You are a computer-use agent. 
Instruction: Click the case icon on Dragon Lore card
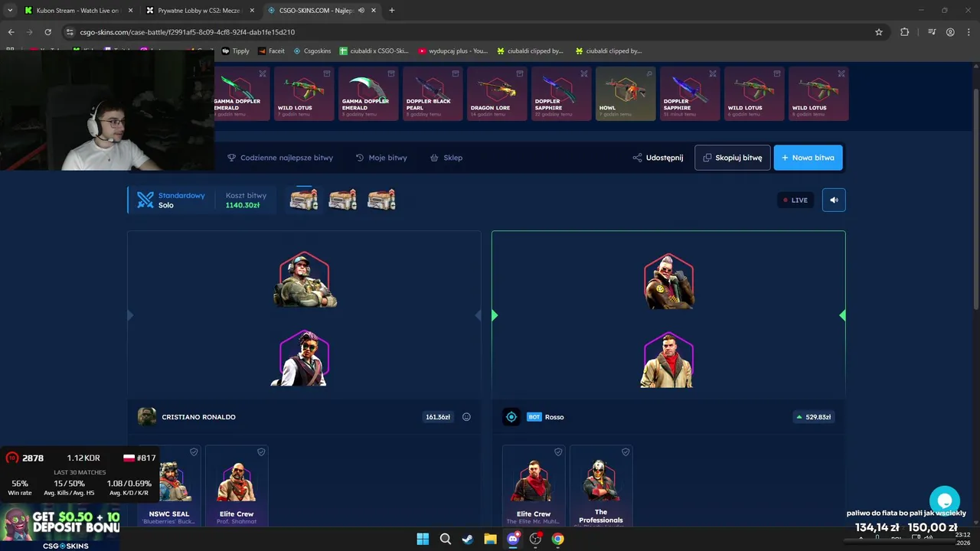click(520, 73)
